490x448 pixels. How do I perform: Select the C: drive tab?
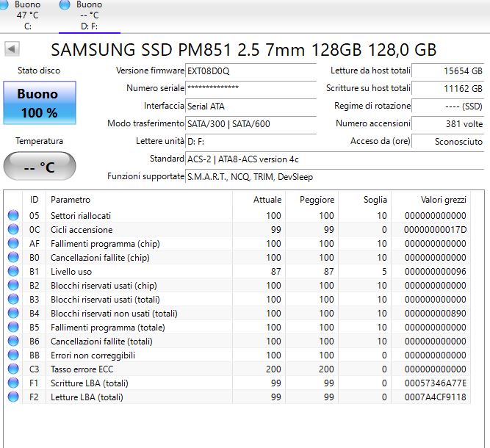pyautogui.click(x=22, y=15)
